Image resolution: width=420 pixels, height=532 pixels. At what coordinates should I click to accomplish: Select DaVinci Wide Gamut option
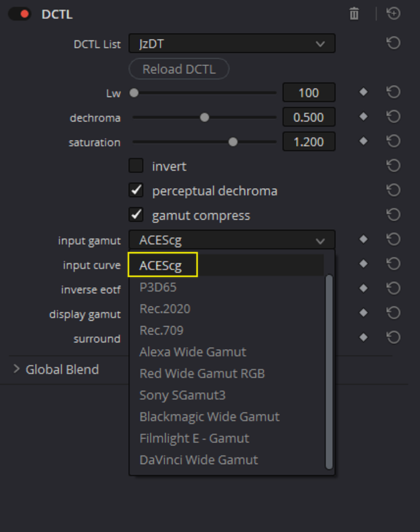pos(199,460)
